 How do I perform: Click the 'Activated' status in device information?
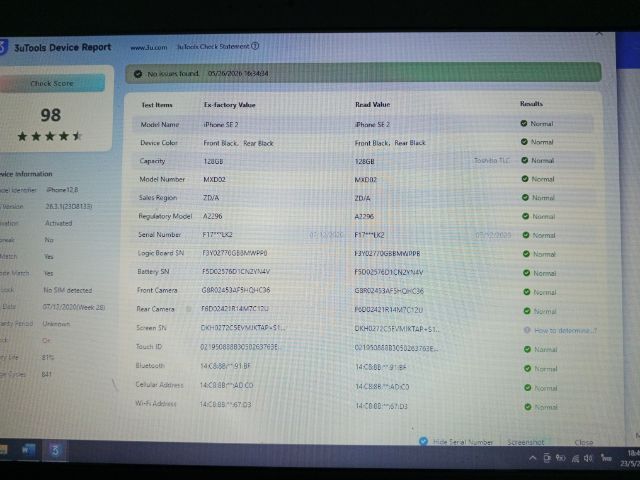coord(58,223)
